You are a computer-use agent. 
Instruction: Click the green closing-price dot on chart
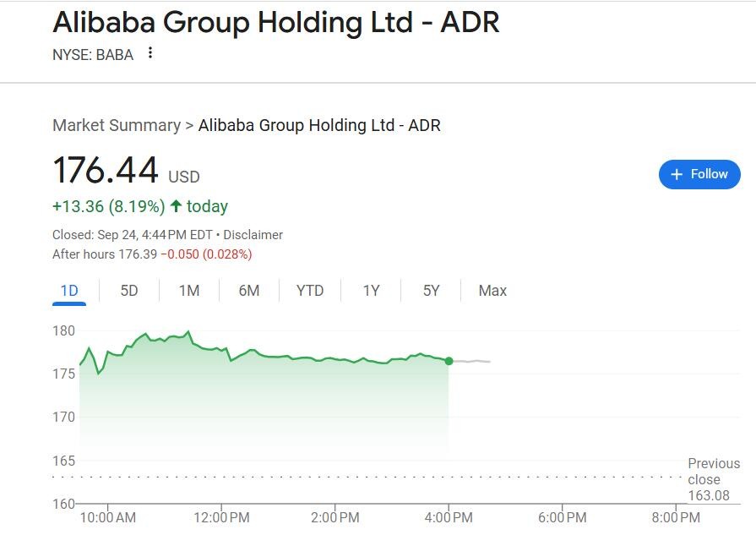coord(449,361)
